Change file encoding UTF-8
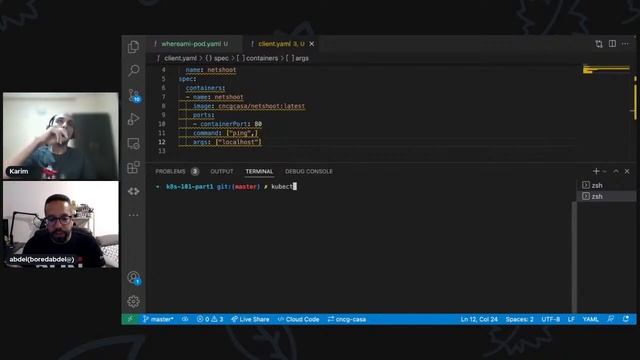This screenshot has height=360, width=640. [551, 319]
